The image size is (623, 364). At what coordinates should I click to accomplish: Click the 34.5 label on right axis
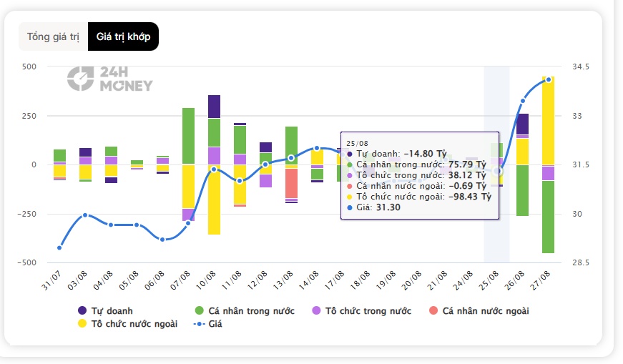click(581, 67)
